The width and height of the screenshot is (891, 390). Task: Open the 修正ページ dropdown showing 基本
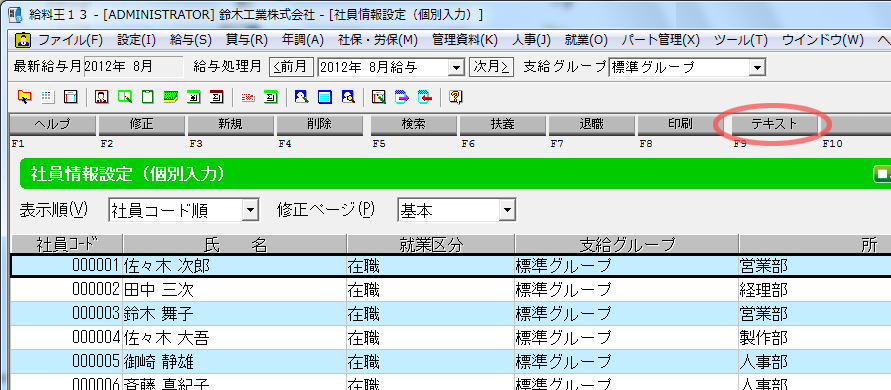pos(506,210)
